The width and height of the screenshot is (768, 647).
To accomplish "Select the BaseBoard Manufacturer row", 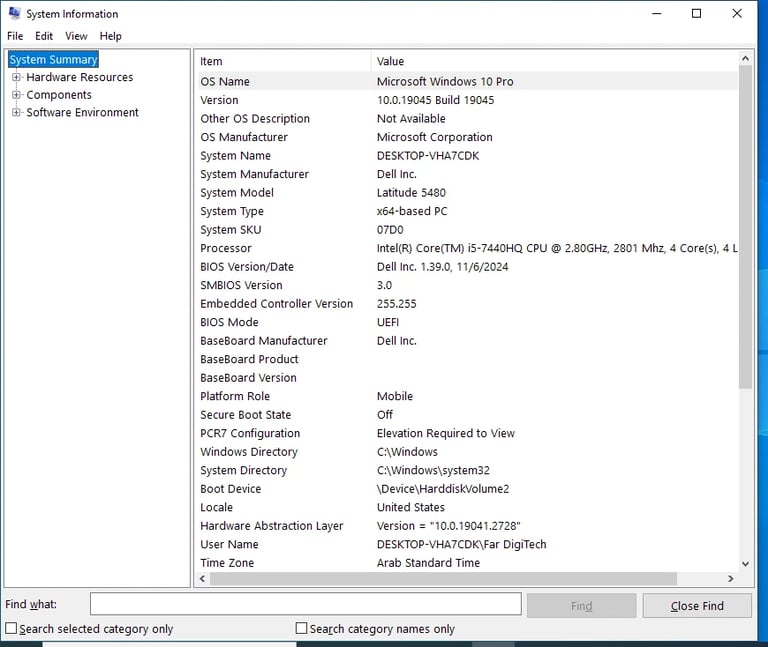I will (467, 341).
